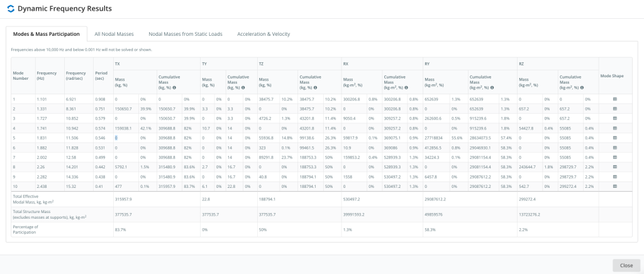Select highlighted TX mass cell in mode 5
This screenshot has height=274, width=644.
coord(116,138)
